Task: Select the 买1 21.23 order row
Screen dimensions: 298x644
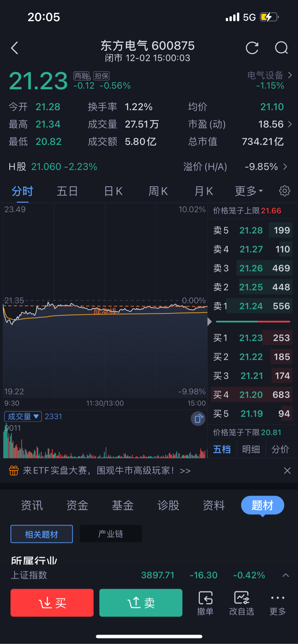Action: tap(251, 338)
